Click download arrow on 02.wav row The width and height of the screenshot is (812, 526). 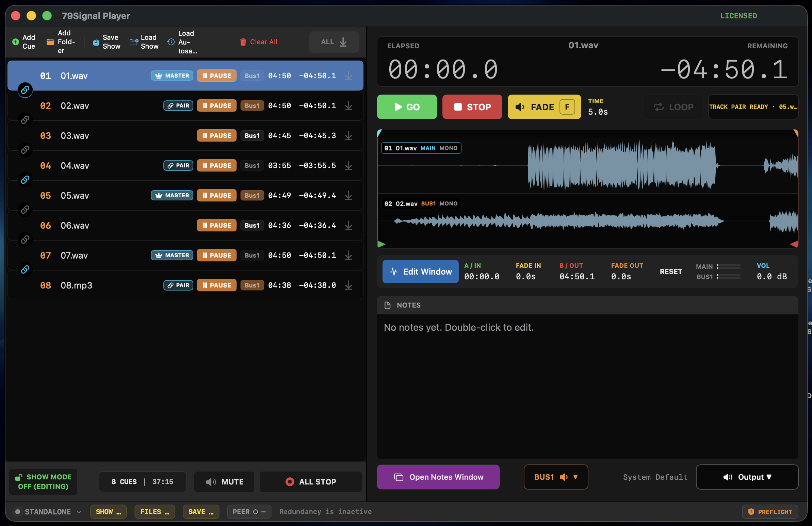[x=348, y=106]
